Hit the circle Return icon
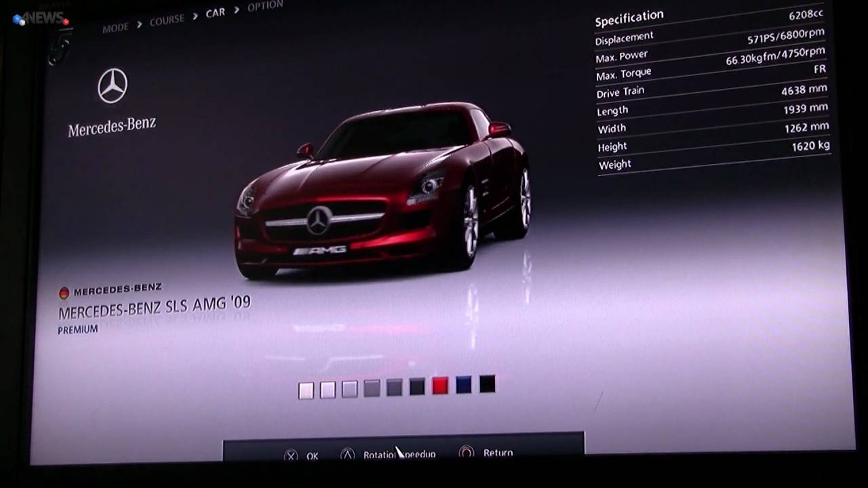Viewport: 868px width, 488px height. 467,453
